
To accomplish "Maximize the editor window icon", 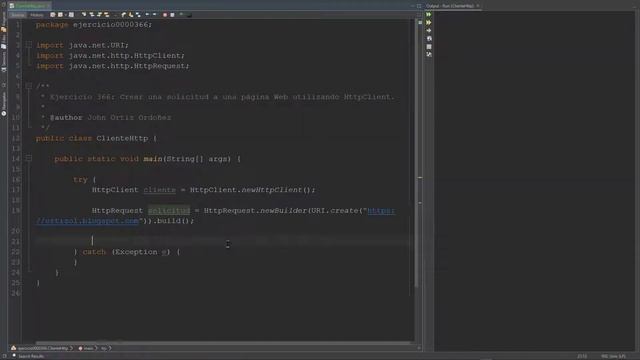I will point(419,6).
